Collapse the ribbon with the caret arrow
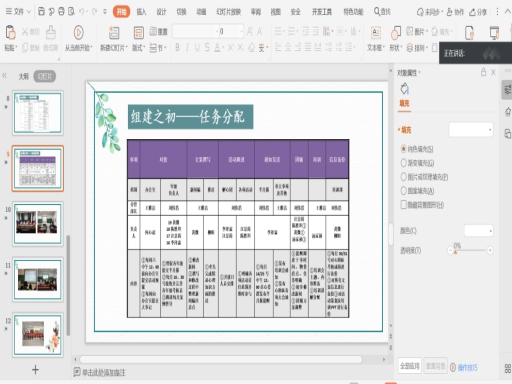This screenshot has width=512, height=384. click(x=507, y=12)
